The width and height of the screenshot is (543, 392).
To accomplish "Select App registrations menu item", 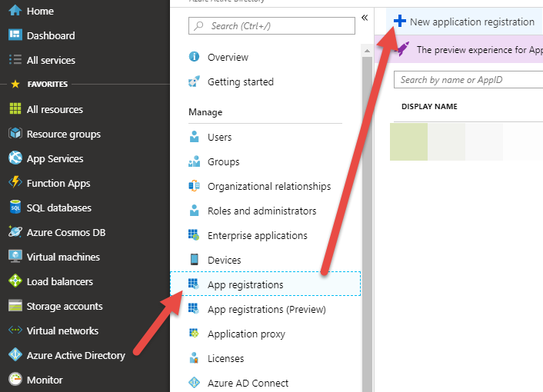I will [265, 284].
